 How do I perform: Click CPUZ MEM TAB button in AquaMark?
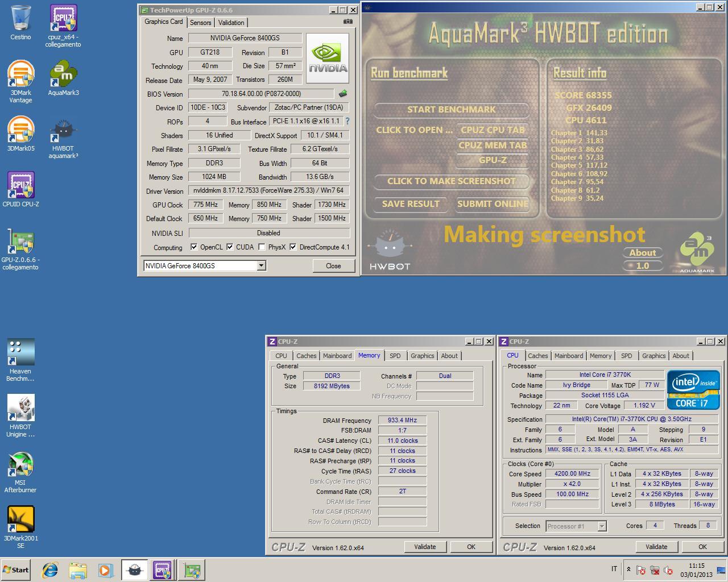tap(493, 145)
